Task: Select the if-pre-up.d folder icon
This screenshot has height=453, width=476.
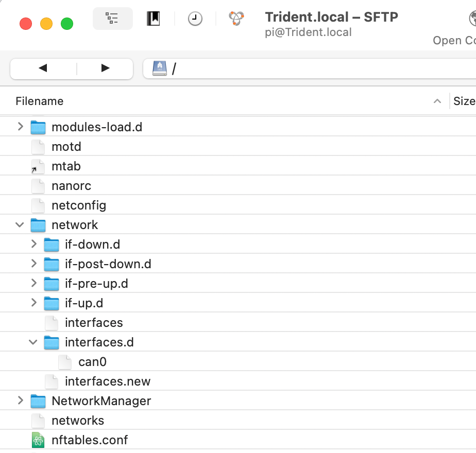Action: point(52,284)
